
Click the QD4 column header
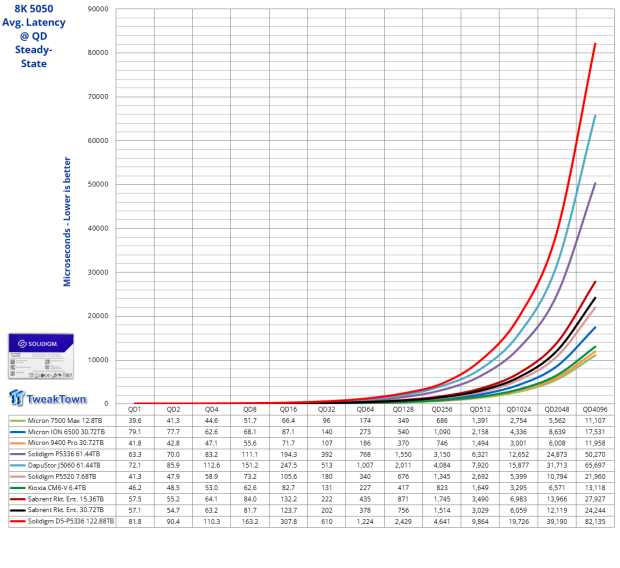coord(212,409)
